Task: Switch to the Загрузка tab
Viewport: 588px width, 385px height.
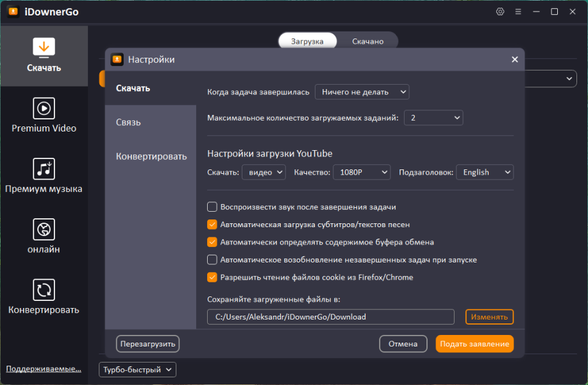Action: (308, 41)
